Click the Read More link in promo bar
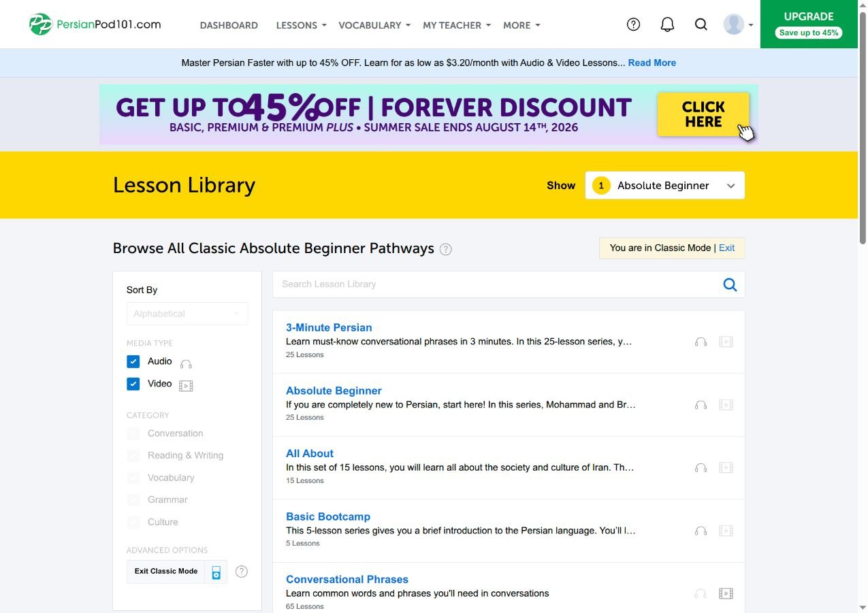This screenshot has width=868, height=613. (652, 63)
